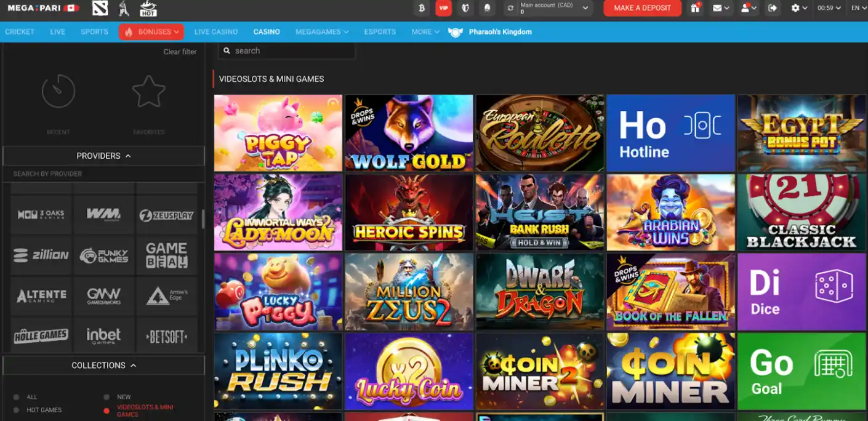
Task: Expand the MORE menu
Action: click(425, 32)
